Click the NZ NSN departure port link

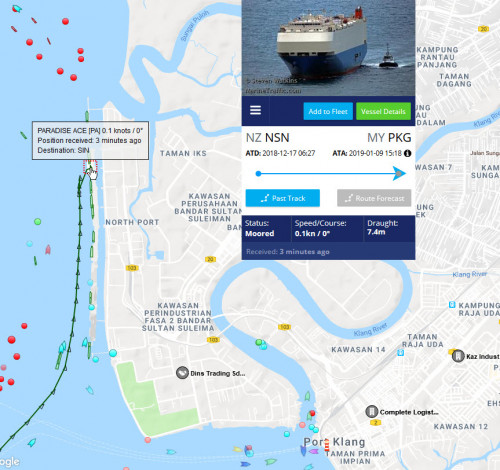(267, 138)
